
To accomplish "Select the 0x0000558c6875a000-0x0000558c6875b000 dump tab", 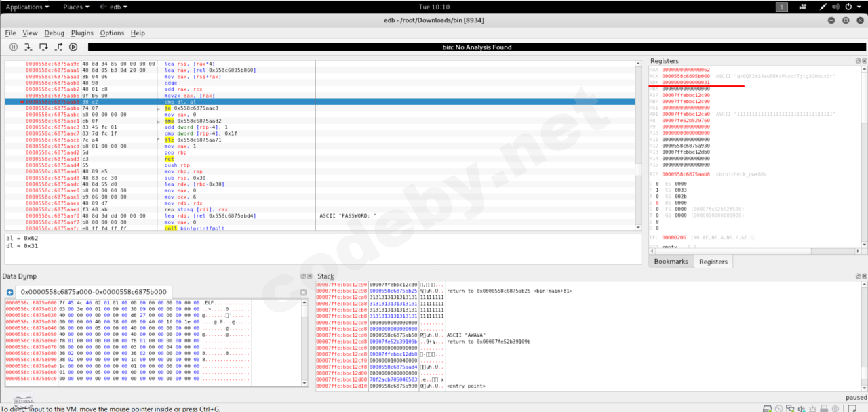I will coord(94,292).
